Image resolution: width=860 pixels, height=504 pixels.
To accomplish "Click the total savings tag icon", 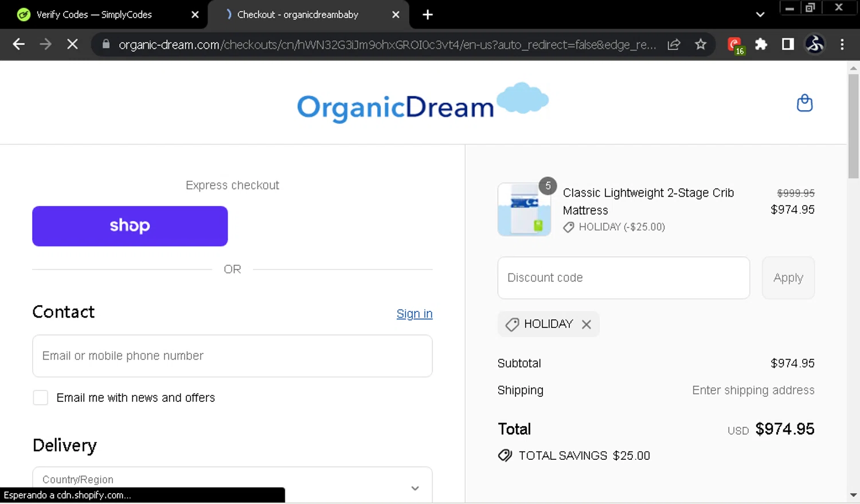I will 505,456.
